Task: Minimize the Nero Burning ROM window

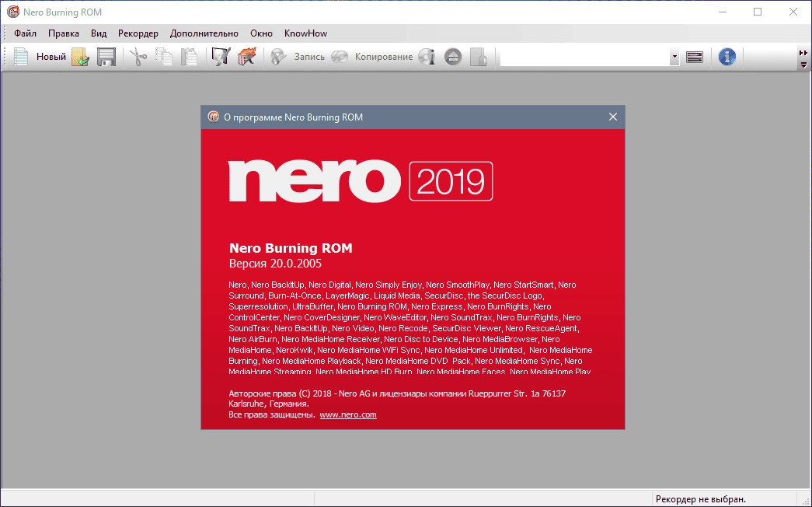Action: point(723,12)
